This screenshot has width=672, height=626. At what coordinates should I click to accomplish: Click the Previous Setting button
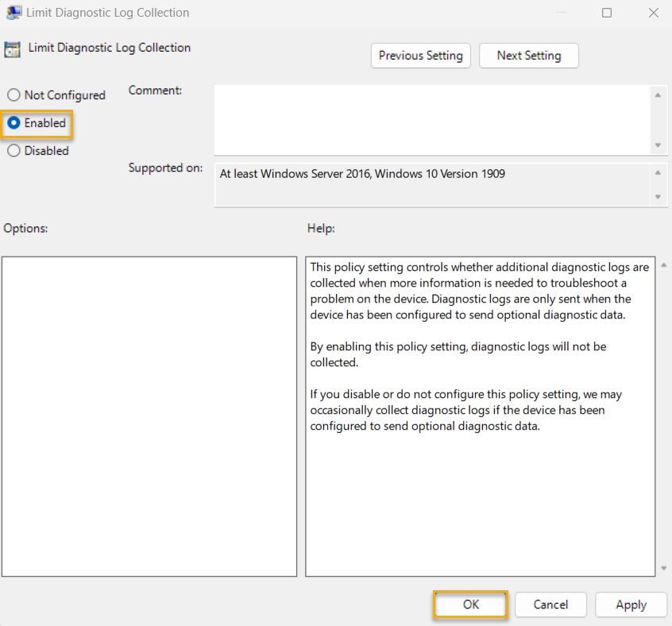(420, 56)
